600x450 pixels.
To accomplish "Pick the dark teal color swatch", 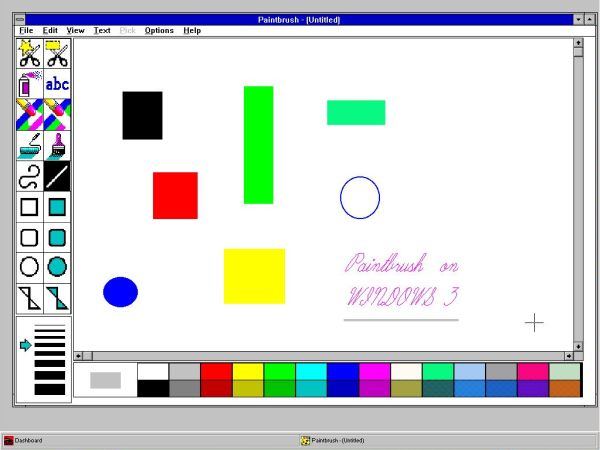I will point(438,388).
